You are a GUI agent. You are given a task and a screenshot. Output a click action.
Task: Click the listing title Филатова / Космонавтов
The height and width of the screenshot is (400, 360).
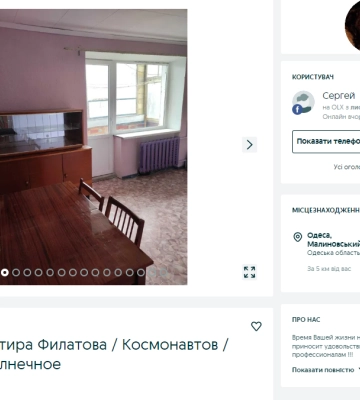113,354
